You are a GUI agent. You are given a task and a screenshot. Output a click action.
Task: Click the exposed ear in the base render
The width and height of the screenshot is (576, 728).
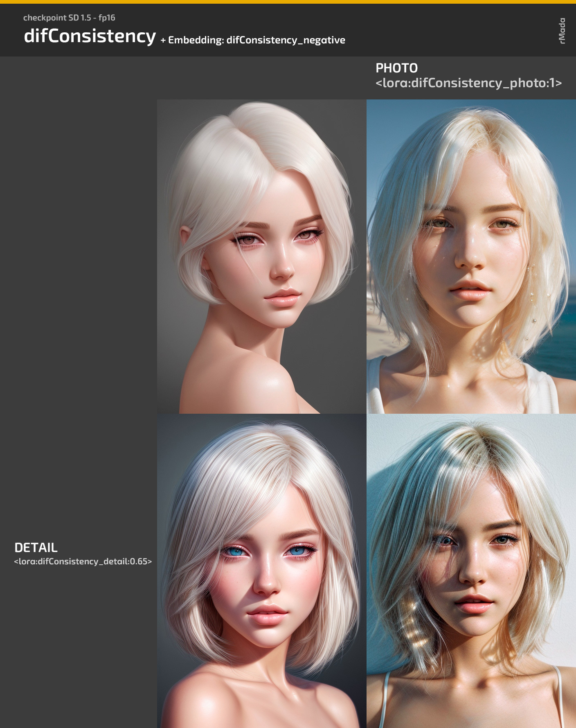185,237
